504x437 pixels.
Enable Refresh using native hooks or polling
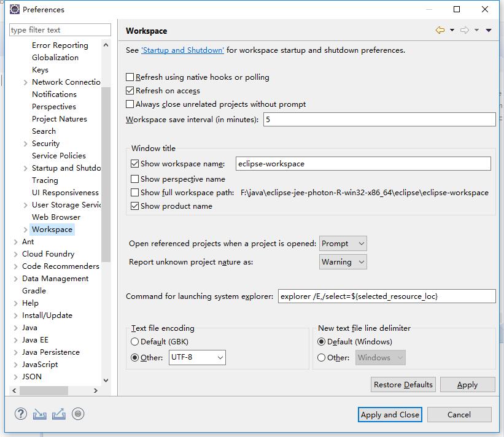(x=130, y=77)
